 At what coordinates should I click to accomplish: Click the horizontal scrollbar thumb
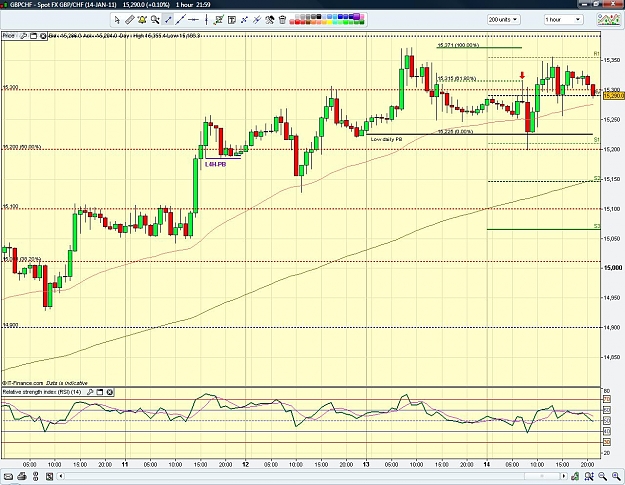coord(542,476)
